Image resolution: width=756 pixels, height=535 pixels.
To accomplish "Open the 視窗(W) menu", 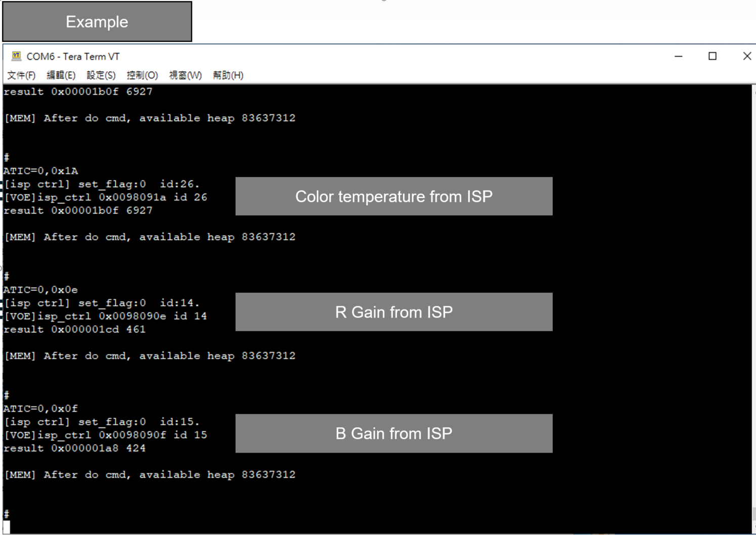I will pyautogui.click(x=185, y=75).
